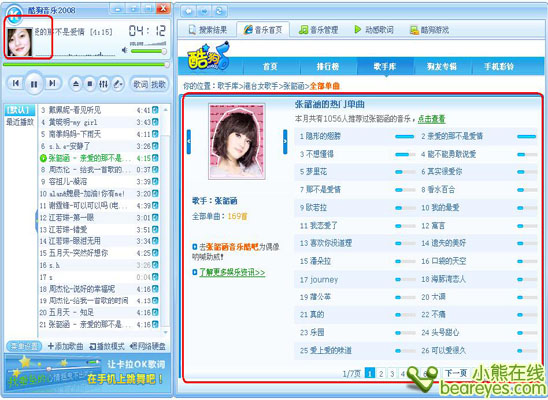This screenshot has width=548, height=400.
Task: Click the browser refresh icon
Action: click(x=219, y=11)
